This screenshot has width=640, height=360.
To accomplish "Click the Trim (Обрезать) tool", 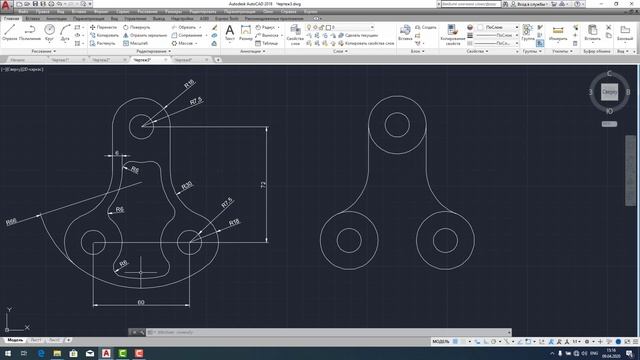I will (x=184, y=27).
